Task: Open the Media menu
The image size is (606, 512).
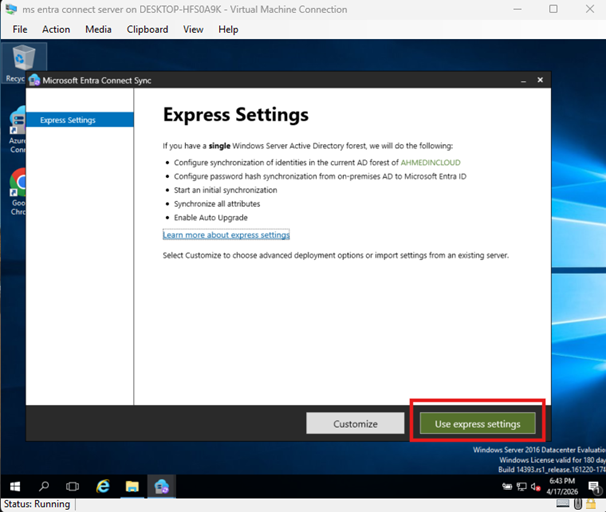Action: [x=98, y=30]
